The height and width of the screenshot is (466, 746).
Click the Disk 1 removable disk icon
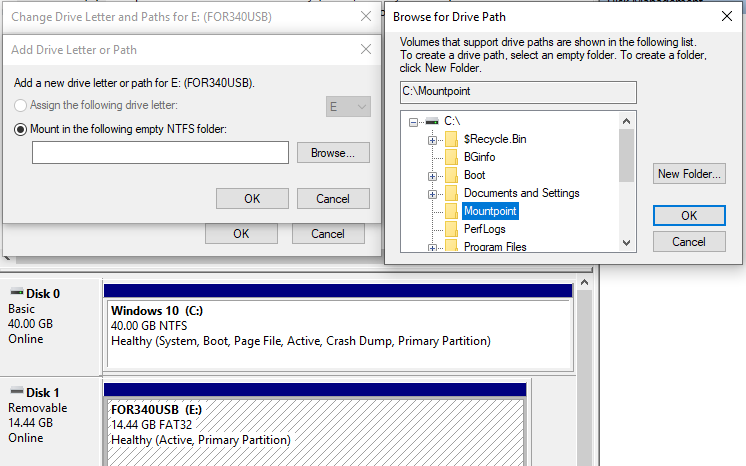pos(15,392)
